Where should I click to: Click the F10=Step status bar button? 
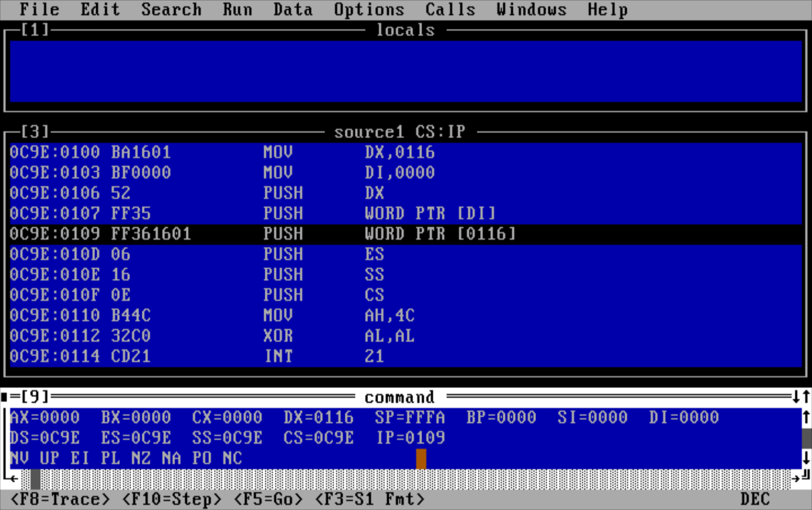coord(172,499)
